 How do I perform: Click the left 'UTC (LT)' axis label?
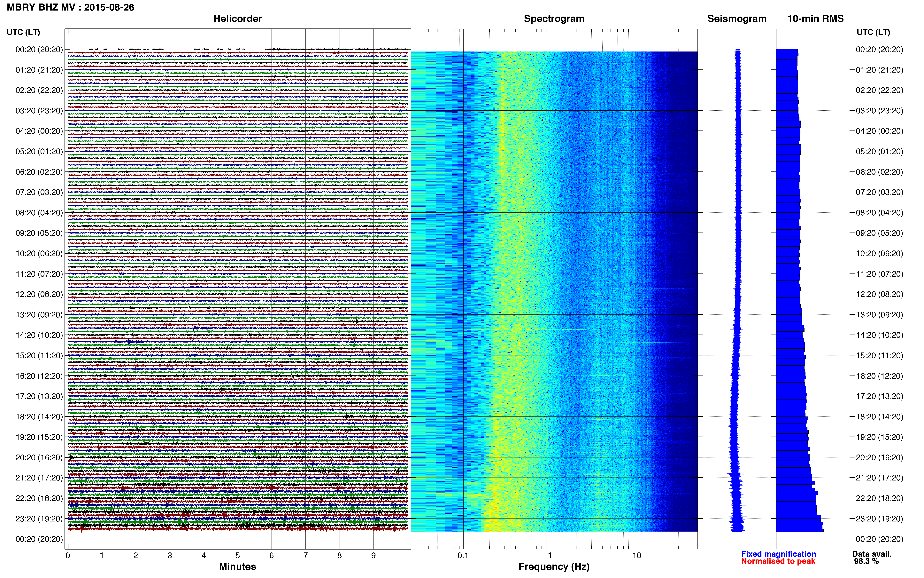click(x=23, y=32)
